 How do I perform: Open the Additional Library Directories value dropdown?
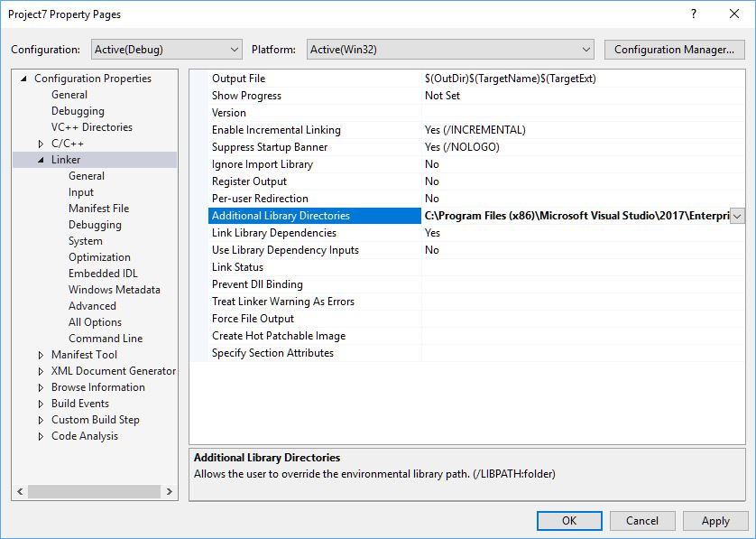click(736, 215)
